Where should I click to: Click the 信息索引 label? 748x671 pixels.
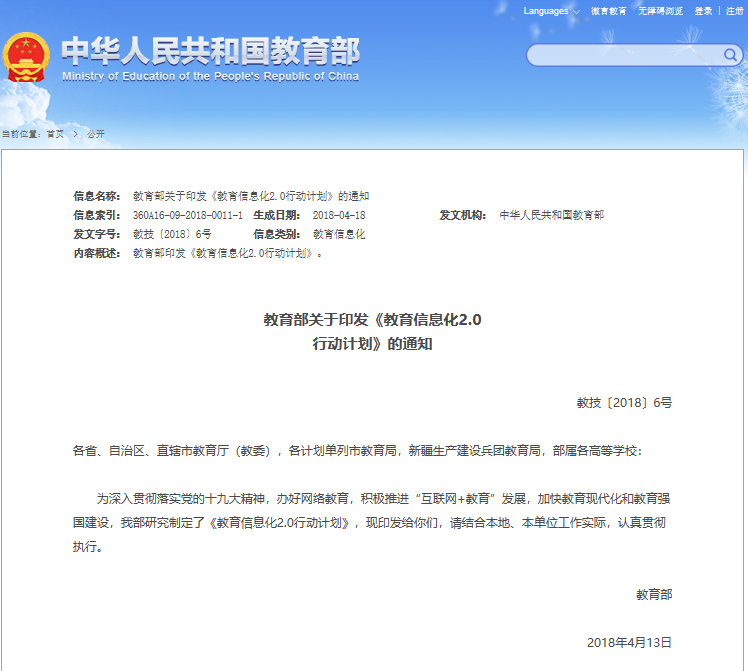(x=96, y=215)
